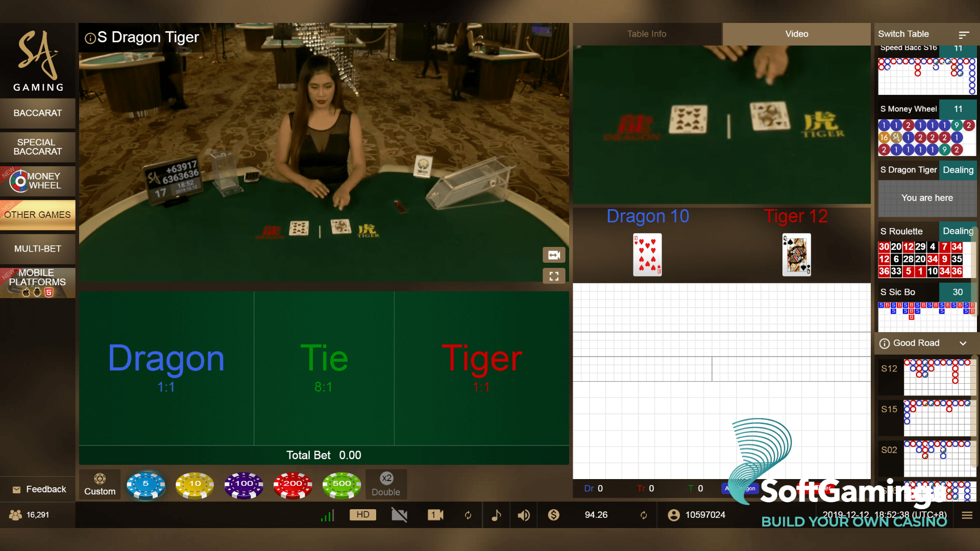Switch to Table Info tab
The image size is (980, 551).
[646, 33]
